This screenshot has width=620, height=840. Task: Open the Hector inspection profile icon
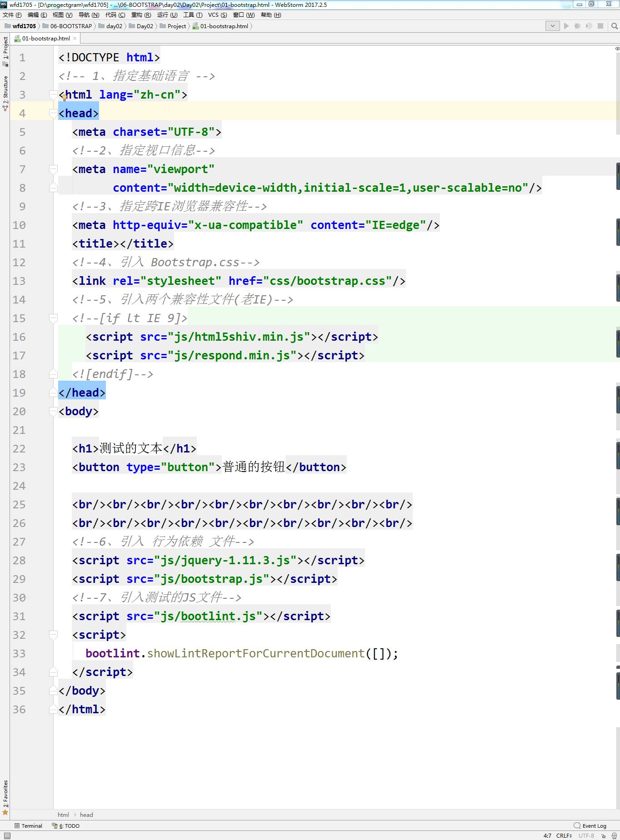click(614, 835)
